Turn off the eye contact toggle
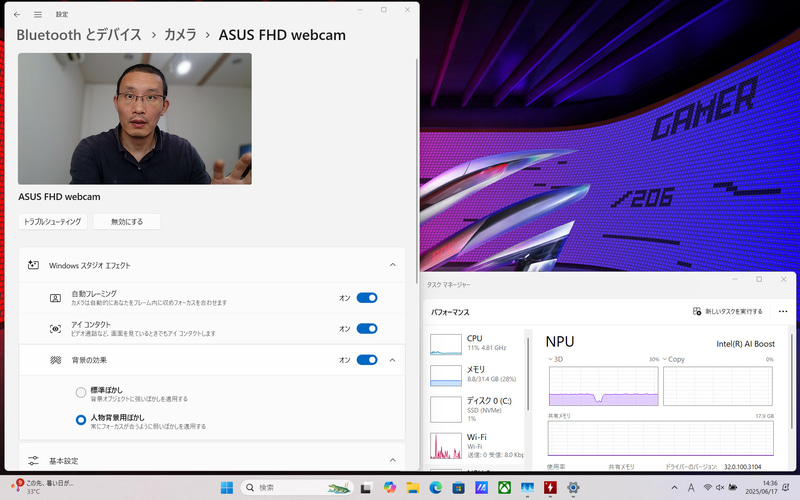 (x=367, y=329)
